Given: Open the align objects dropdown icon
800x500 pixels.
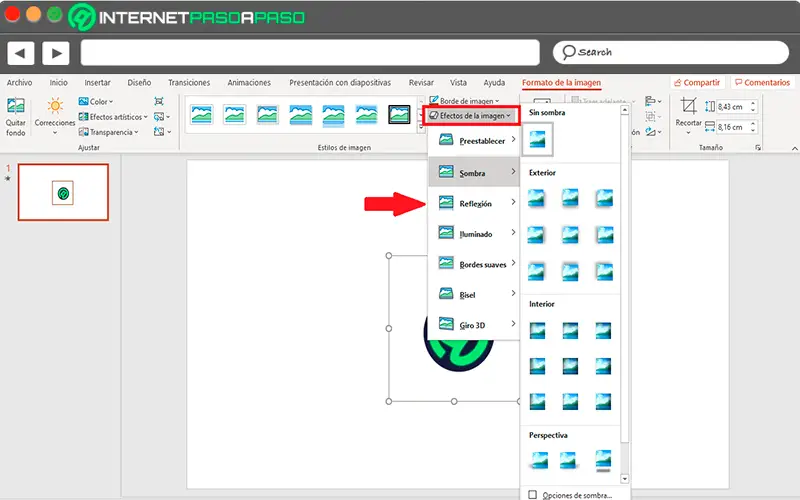Looking at the screenshot, I should (653, 101).
